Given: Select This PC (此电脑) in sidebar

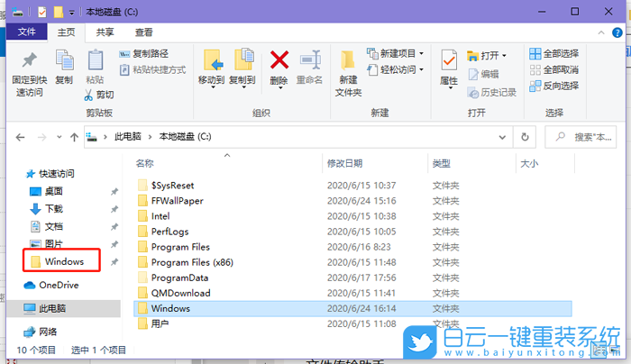Looking at the screenshot, I should pyautogui.click(x=64, y=308).
